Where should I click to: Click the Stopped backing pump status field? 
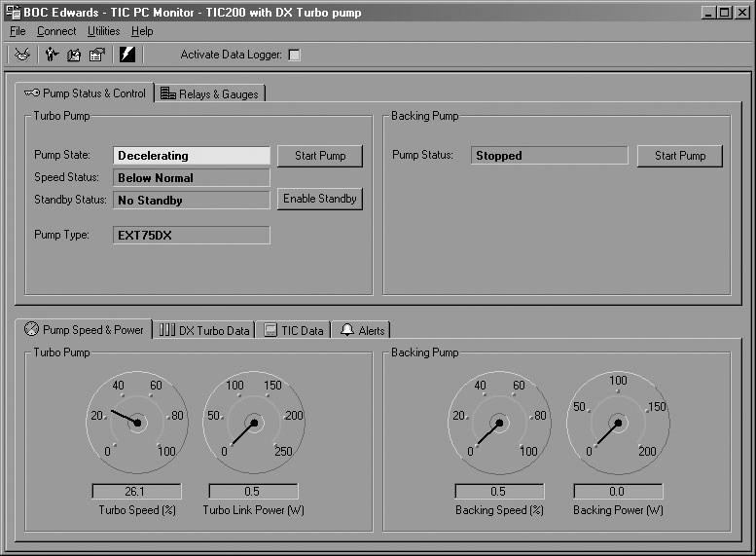[549, 156]
